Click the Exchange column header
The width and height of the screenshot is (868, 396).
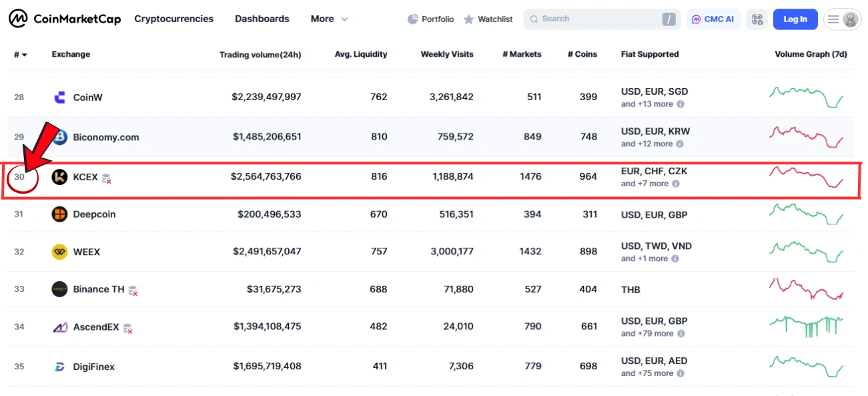(x=71, y=54)
